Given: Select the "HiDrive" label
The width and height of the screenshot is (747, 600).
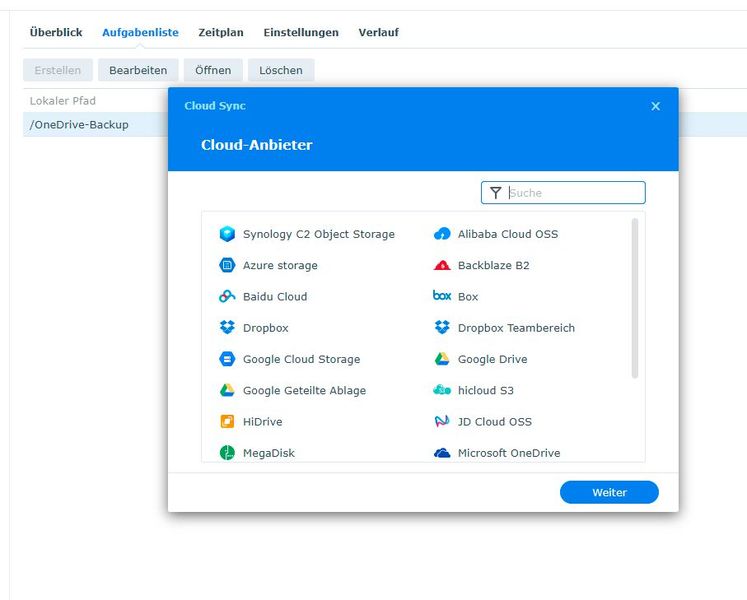Looking at the screenshot, I should (262, 422).
